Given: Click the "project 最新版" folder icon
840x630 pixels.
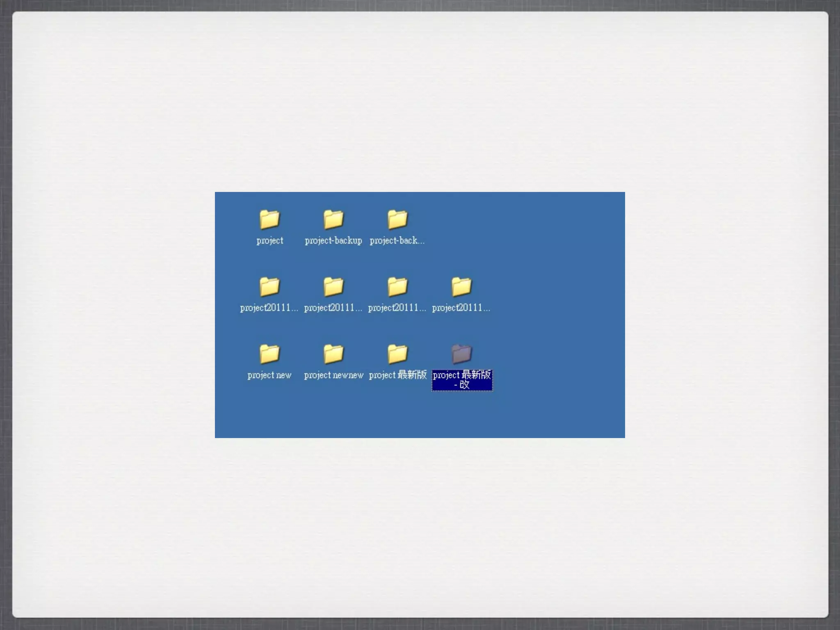Looking at the screenshot, I should pos(397,354).
